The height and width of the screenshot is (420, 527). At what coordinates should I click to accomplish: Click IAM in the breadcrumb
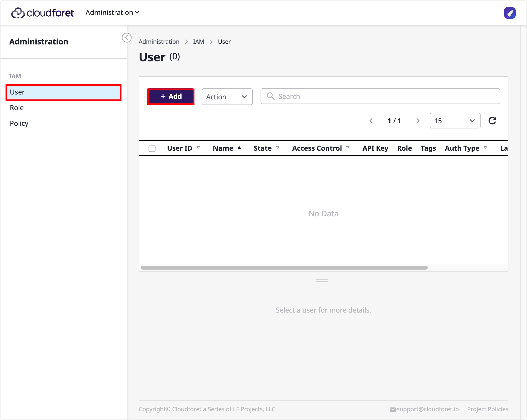click(x=198, y=42)
